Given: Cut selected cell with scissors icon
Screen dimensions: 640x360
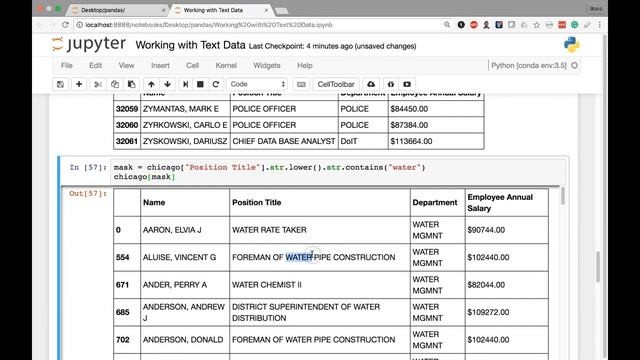Looking at the screenshot, I should click(x=98, y=84).
